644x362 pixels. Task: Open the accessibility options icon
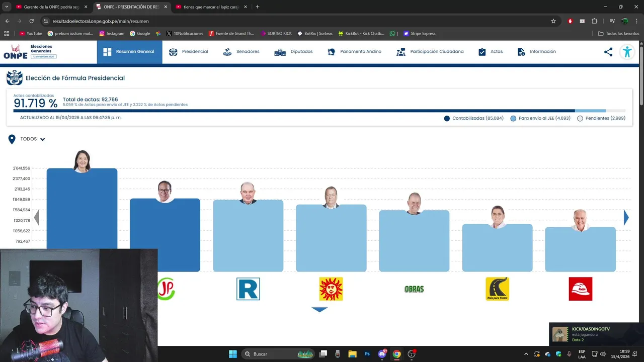coord(627,52)
